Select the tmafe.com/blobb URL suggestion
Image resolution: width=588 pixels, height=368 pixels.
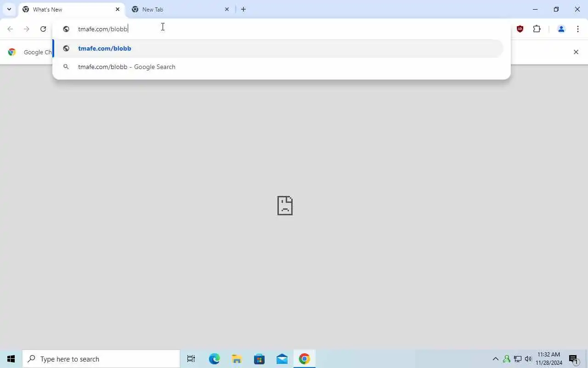point(278,48)
